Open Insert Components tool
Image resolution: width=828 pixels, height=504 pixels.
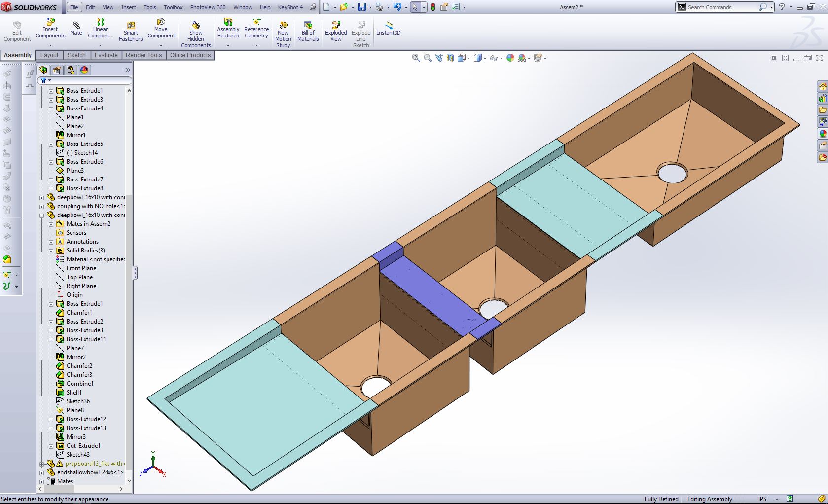(50, 29)
